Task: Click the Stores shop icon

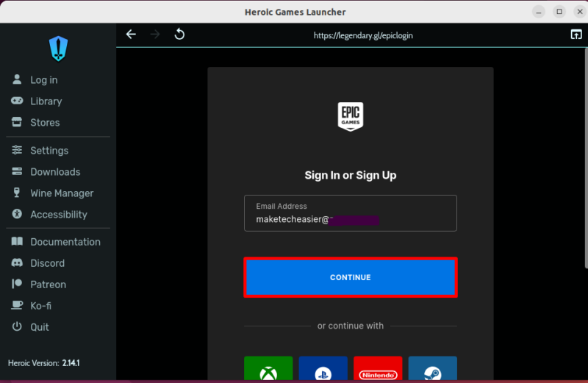Action: click(x=17, y=122)
